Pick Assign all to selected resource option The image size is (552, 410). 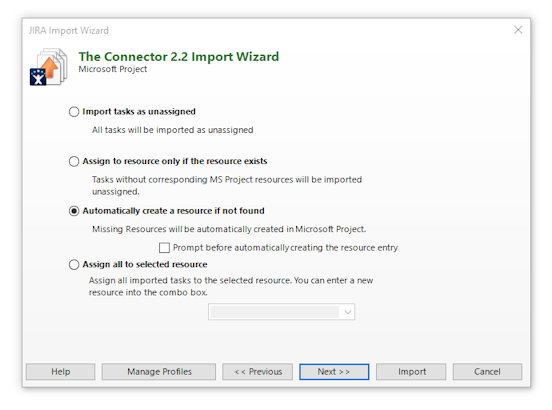[74, 265]
